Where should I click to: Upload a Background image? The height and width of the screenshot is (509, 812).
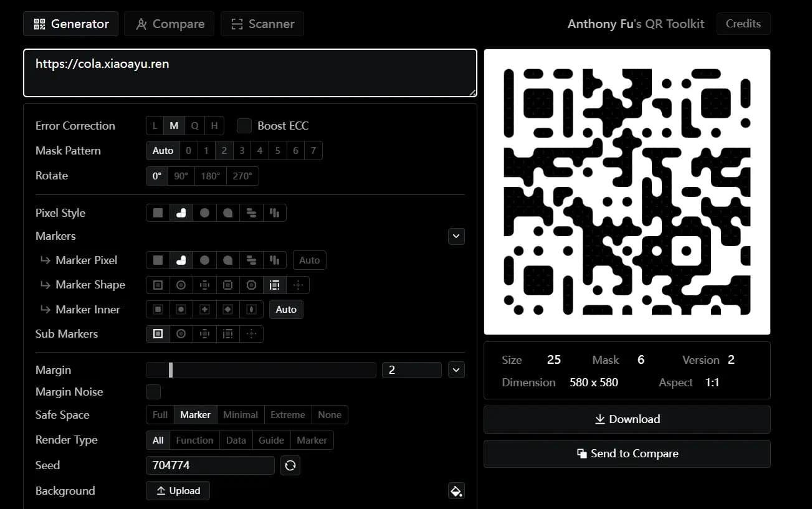pos(178,491)
